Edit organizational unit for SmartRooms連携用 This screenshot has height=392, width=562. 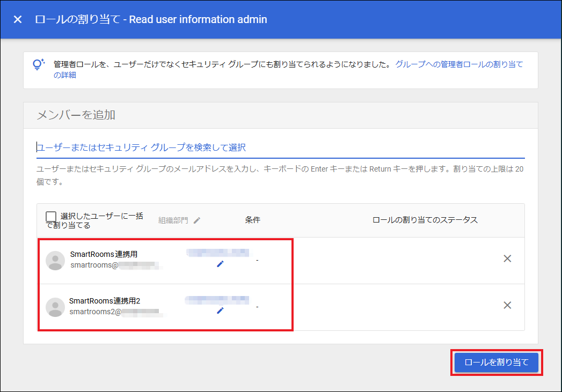tap(220, 264)
